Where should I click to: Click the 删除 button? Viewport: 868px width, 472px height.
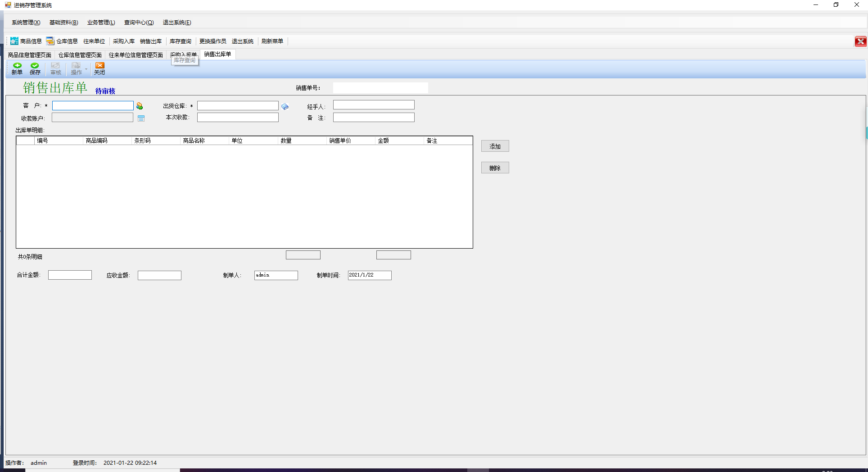coord(495,168)
